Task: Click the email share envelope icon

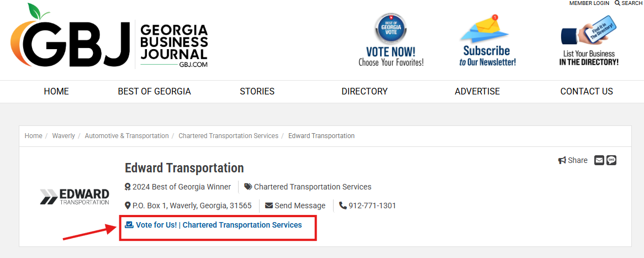Action: [x=599, y=160]
